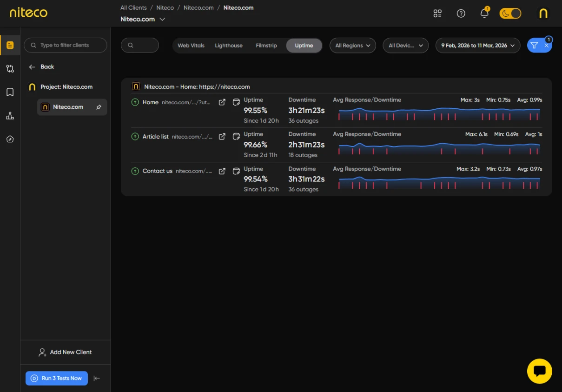
Task: Select Niteco.com client in sidebar
Action: coord(72,107)
